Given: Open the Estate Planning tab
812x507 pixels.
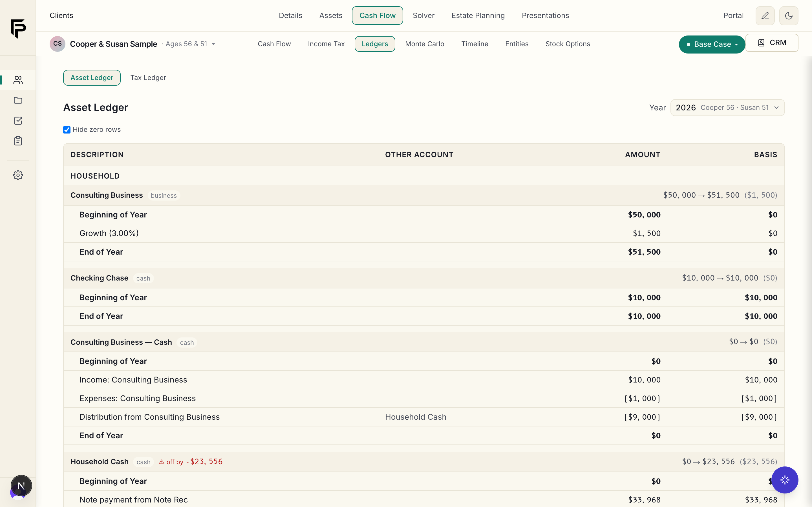Looking at the screenshot, I should (478, 15).
